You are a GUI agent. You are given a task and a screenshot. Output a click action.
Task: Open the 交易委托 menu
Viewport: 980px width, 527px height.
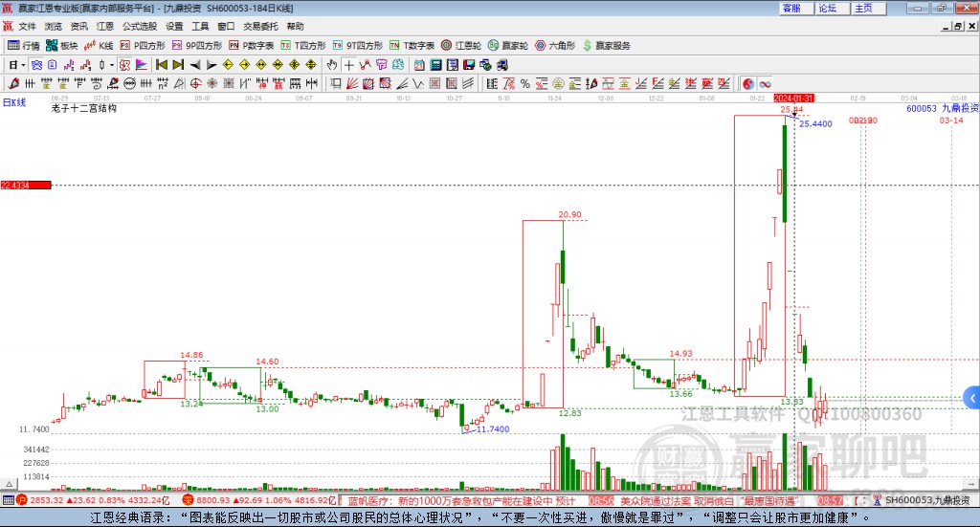click(x=260, y=26)
